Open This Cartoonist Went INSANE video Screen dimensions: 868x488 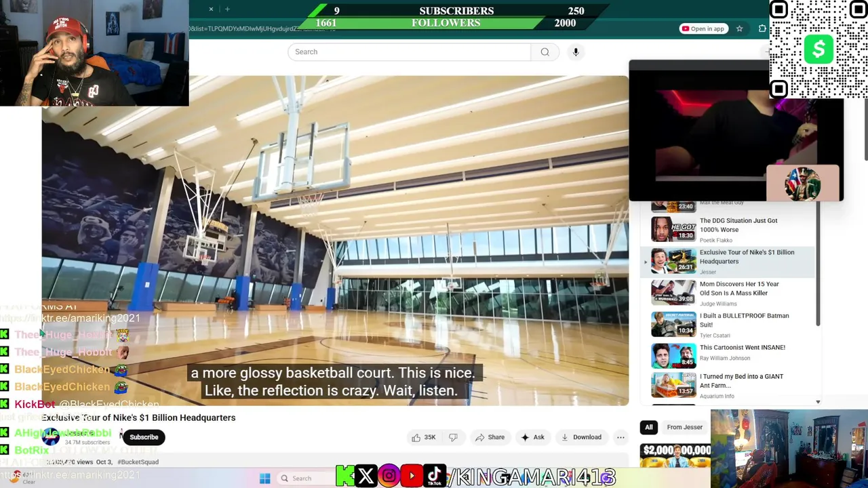743,348
